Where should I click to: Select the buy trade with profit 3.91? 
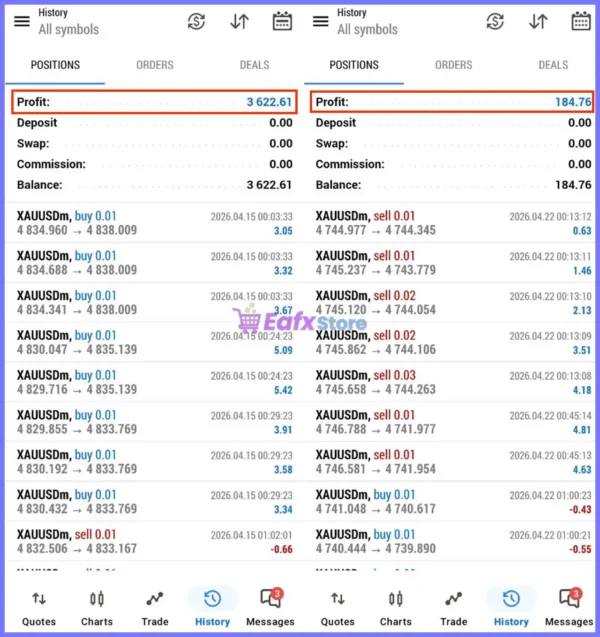pyautogui.click(x=154, y=422)
